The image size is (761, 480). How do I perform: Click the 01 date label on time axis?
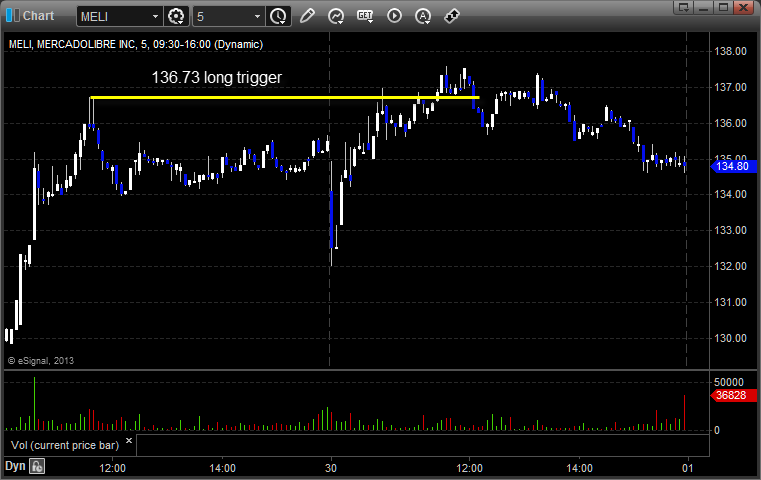coord(688,468)
